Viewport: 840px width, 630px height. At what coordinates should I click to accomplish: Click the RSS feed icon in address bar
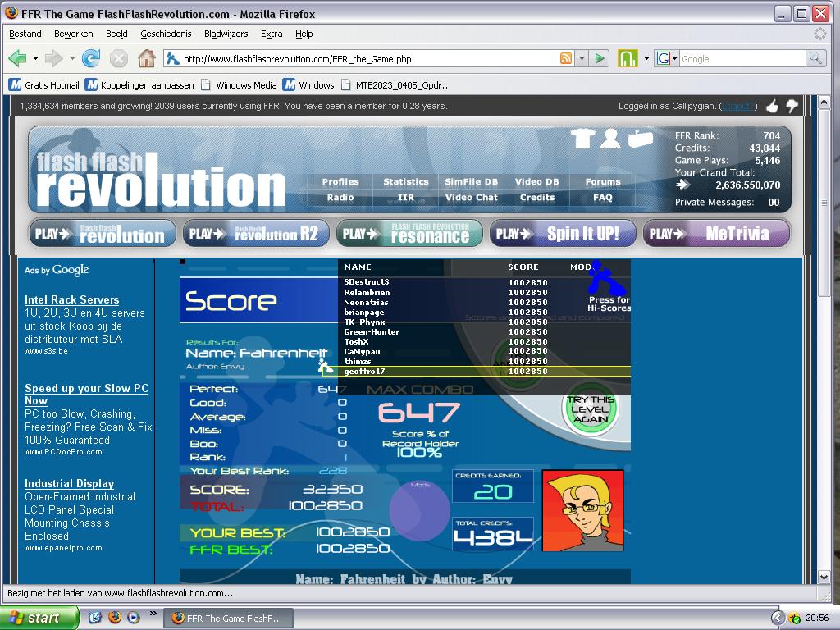tap(566, 58)
